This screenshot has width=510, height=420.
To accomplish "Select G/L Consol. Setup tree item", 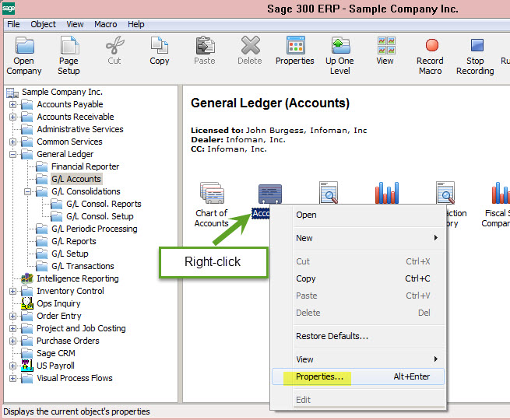I will click(x=100, y=216).
